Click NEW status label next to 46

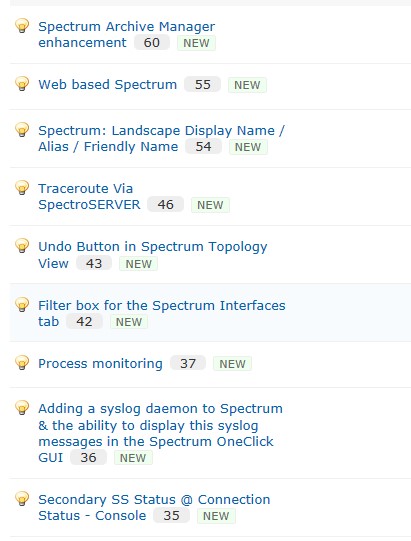[x=210, y=205]
